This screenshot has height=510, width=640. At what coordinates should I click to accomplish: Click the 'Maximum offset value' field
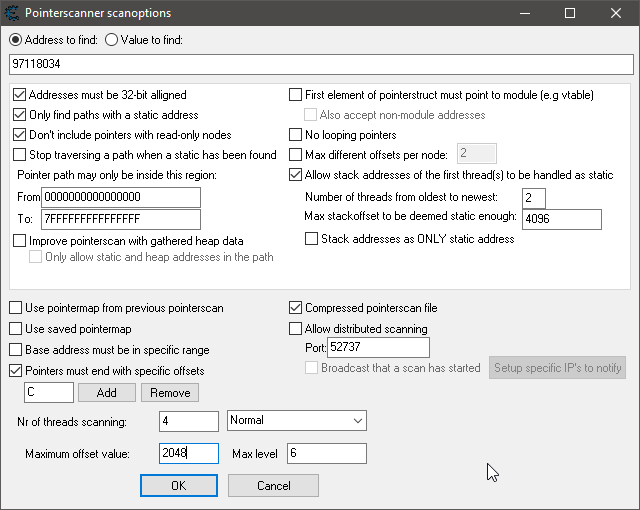click(x=188, y=453)
